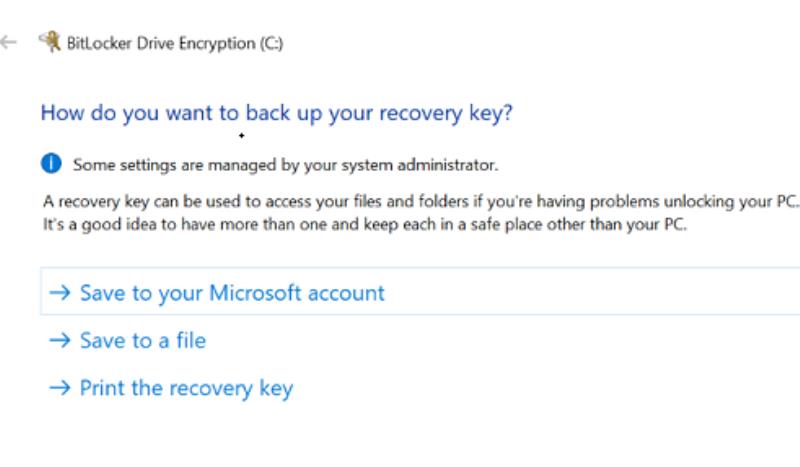The width and height of the screenshot is (800, 467).
Task: Click the BitLocker keys icon
Action: click(x=50, y=42)
